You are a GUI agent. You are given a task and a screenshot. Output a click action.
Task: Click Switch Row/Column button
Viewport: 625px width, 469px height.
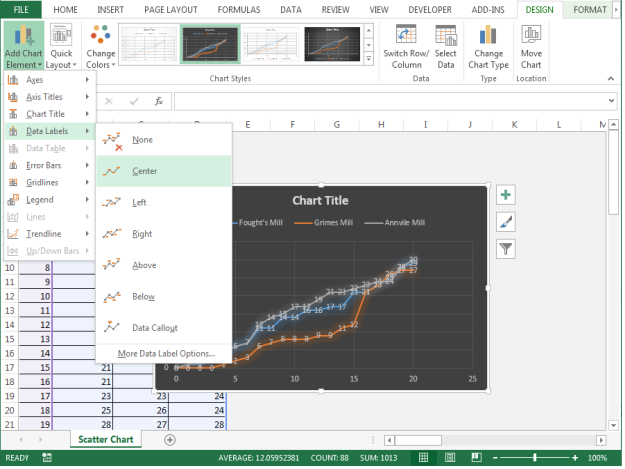click(x=406, y=46)
